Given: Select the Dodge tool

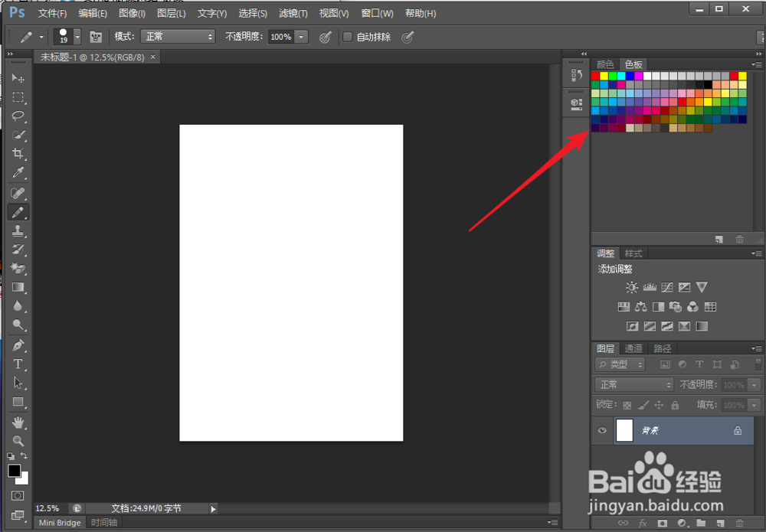Looking at the screenshot, I should [18, 325].
